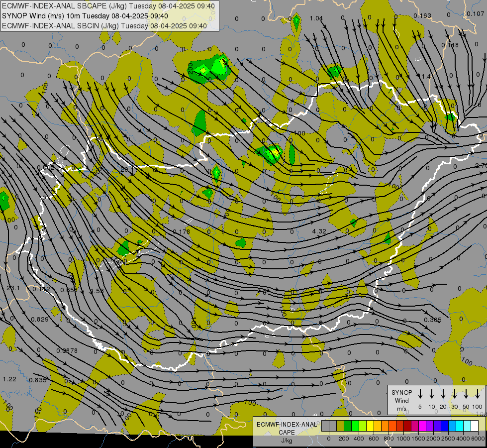Viewport: 487px width, 448px height.
Task: Click the '0.163' value on the map
Action: 422,15
